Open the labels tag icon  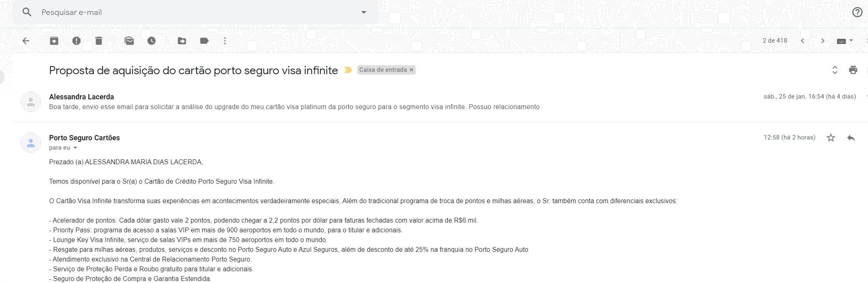click(x=204, y=41)
